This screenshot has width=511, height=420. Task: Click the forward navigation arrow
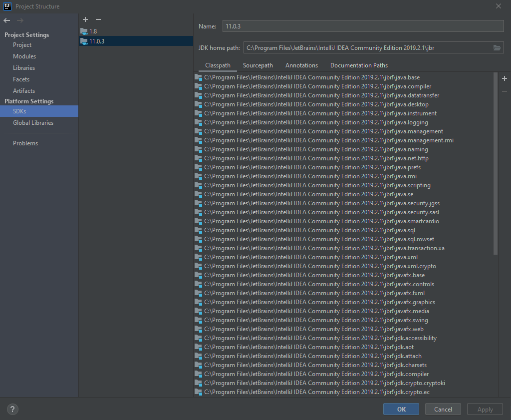pos(20,20)
